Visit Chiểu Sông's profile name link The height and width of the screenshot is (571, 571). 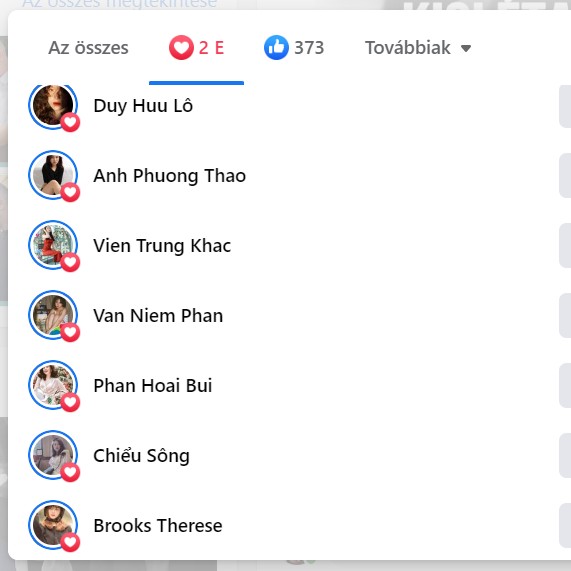tap(142, 456)
